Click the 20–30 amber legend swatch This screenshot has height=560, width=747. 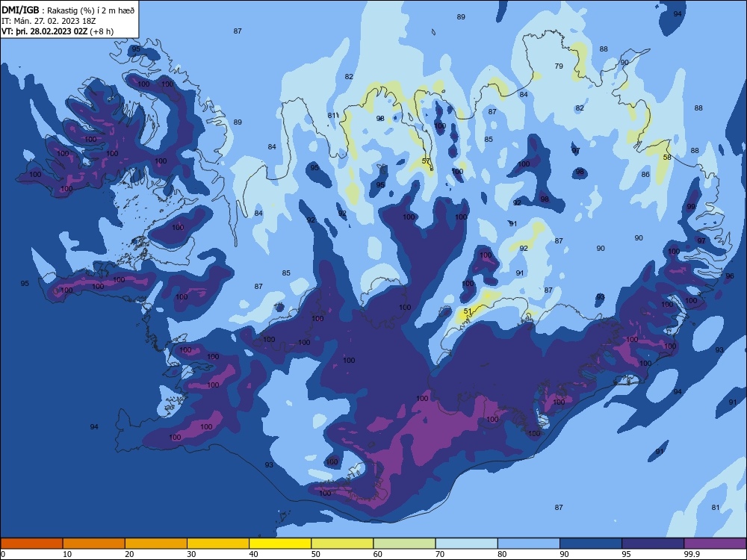[156, 544]
